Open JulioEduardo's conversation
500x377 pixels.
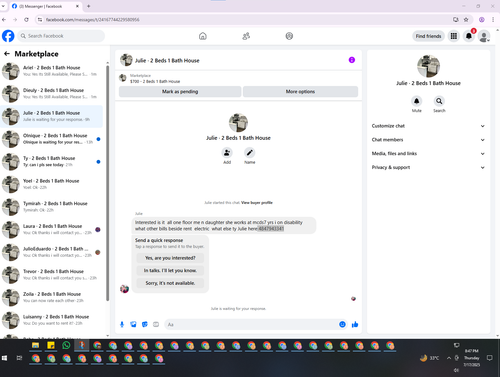(x=52, y=252)
